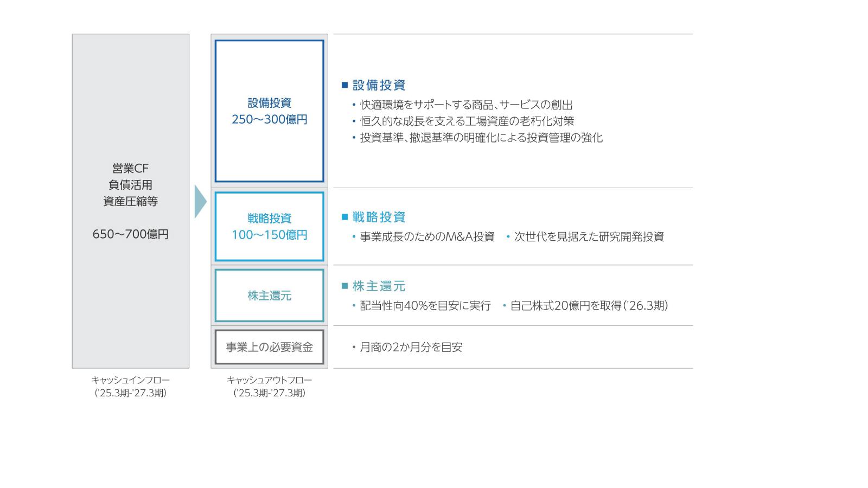This screenshot has height=488, width=868.
Task: Click the right-pointing arrow between the flow boxes
Action: tap(200, 201)
